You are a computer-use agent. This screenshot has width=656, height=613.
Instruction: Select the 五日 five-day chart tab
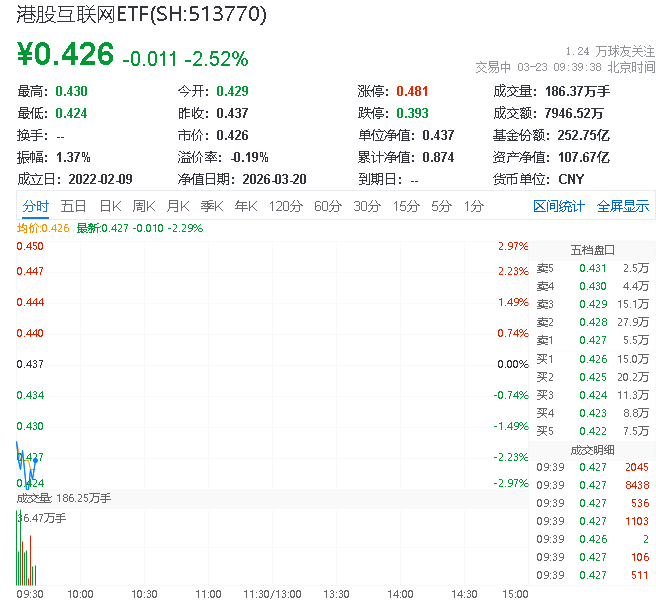[73, 206]
